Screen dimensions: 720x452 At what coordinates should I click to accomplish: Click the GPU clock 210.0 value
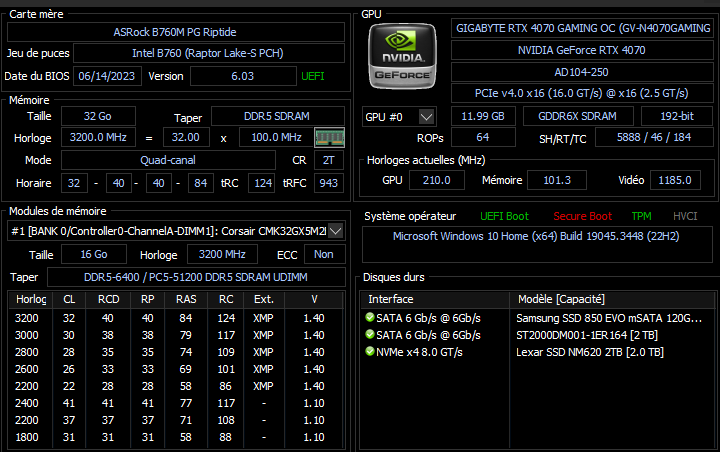[437, 180]
